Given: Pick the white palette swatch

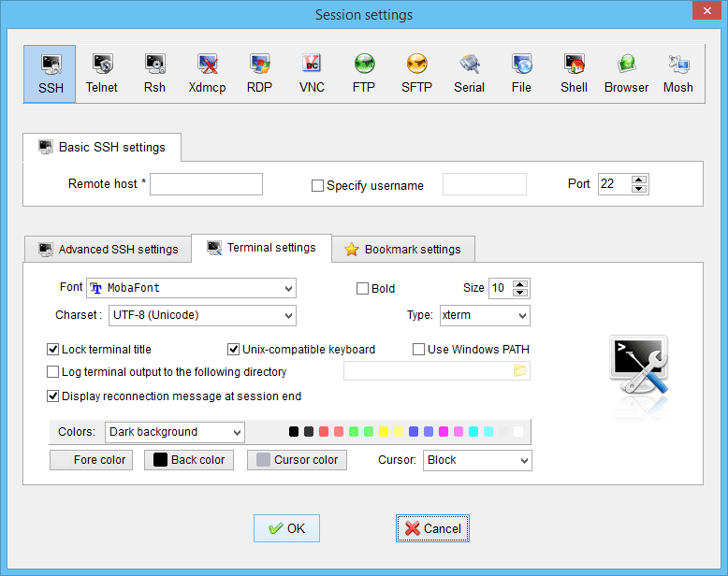Looking at the screenshot, I should point(518,432).
